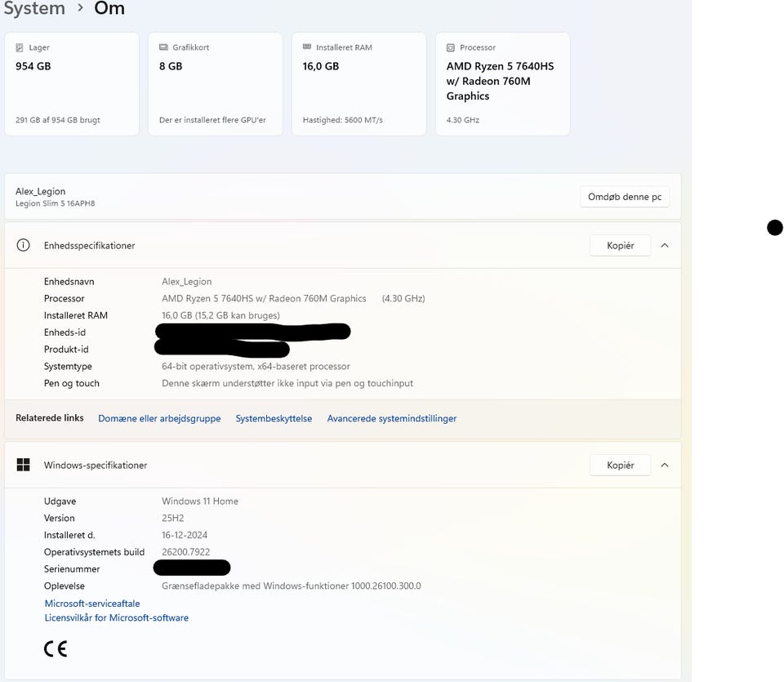Open the Lager 954 GB card

(72, 84)
